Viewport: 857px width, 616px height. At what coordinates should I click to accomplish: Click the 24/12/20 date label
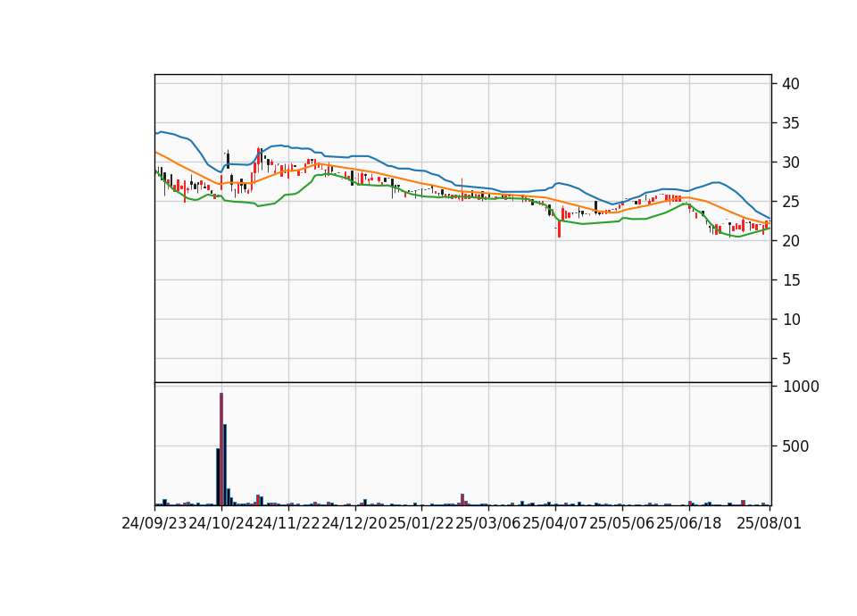coord(354,524)
